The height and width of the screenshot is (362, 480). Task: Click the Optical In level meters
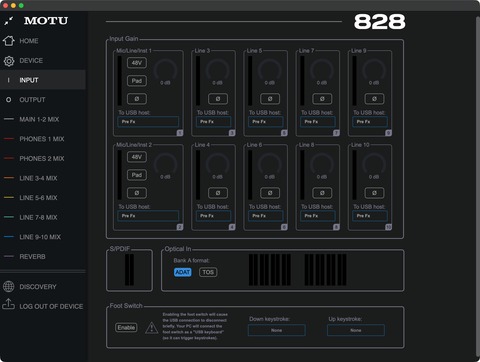tap(297, 270)
